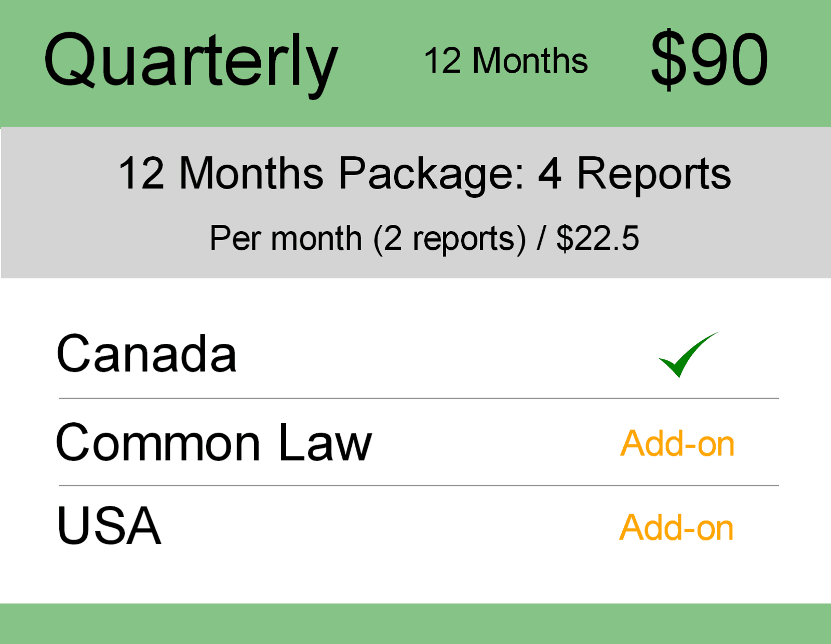Screen dimensions: 831x644
Task: Click the word "Common" in Common Law
Action: point(158,444)
